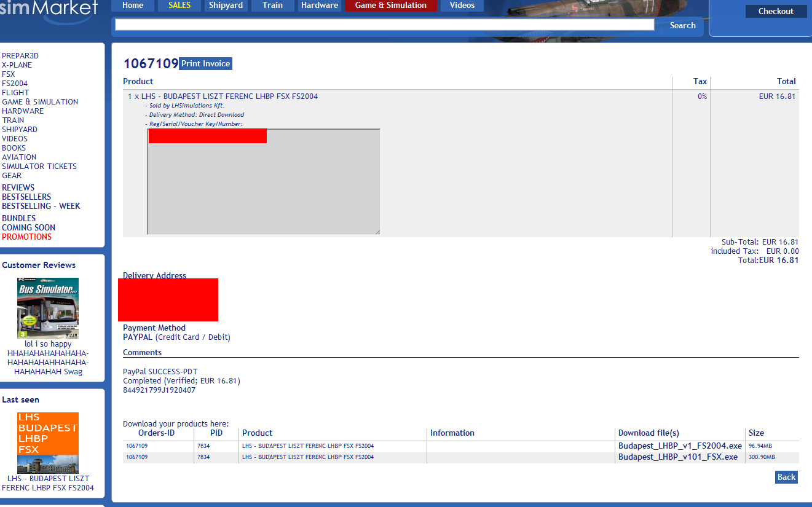Click the PAYPAL payment method text
The image size is (812, 507).
click(x=138, y=337)
